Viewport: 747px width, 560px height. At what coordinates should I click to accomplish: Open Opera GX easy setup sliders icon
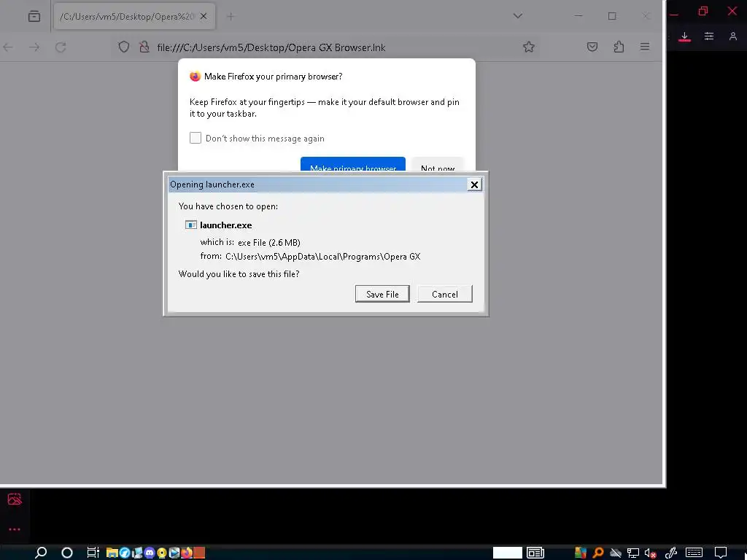point(709,36)
